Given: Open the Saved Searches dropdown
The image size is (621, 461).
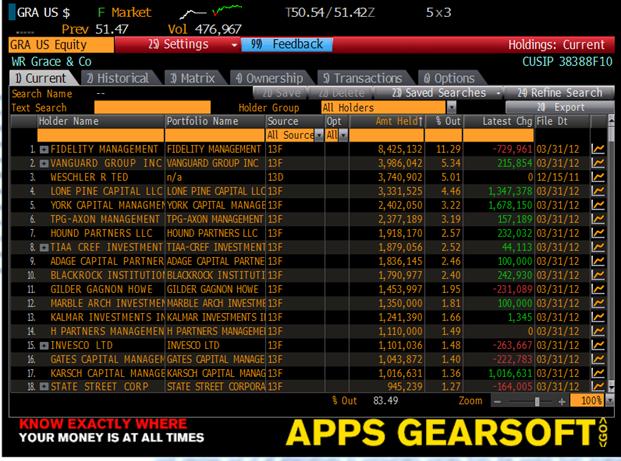Looking at the screenshot, I should tap(438, 93).
